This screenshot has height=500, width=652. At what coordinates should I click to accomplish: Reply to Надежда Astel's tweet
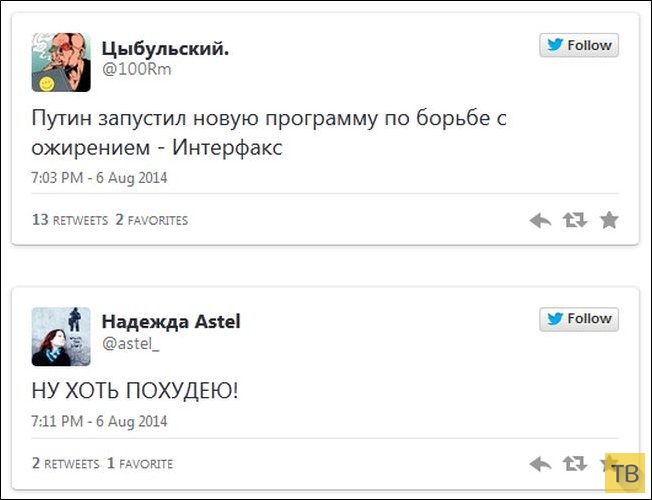tap(540, 464)
